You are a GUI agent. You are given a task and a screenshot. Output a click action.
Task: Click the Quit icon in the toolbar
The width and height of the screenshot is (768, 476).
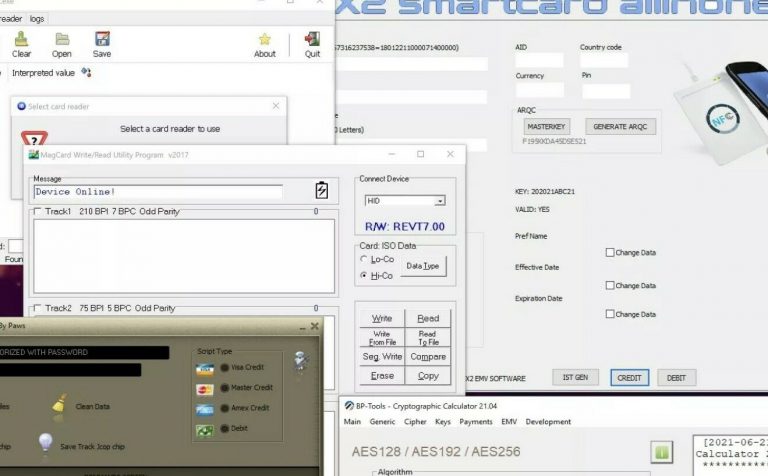[312, 40]
